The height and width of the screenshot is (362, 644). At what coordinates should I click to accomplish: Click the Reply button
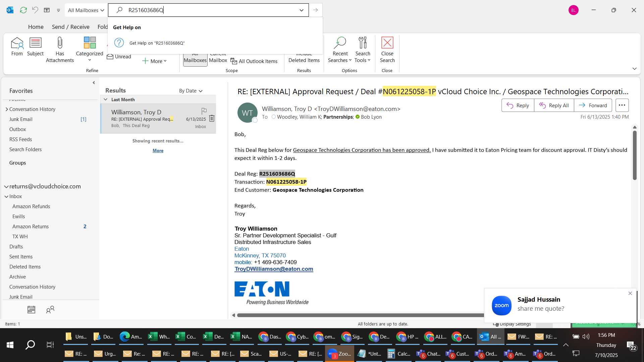click(518, 105)
